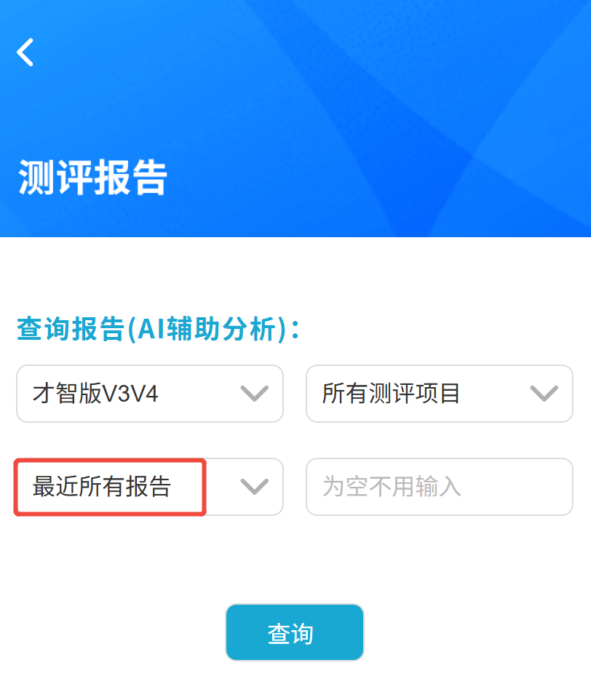Click the placeholder text 为空不用输入

[x=392, y=487]
